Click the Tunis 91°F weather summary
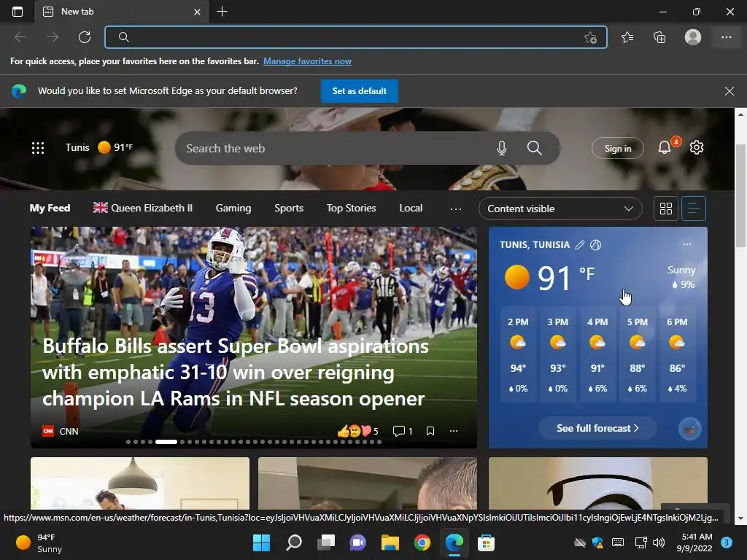This screenshot has height=560, width=747. [99, 147]
